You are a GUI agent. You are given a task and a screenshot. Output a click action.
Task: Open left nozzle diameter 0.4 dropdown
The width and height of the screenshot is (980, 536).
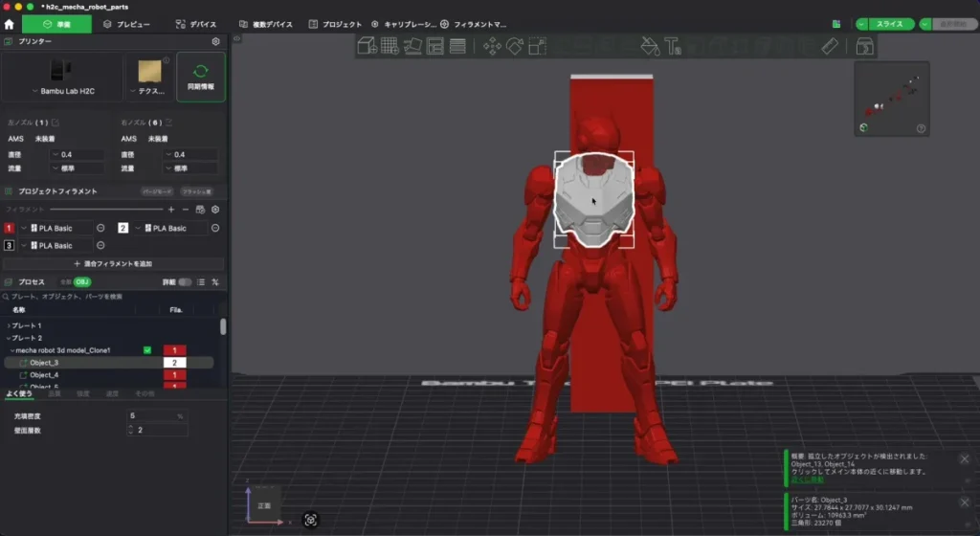point(78,154)
